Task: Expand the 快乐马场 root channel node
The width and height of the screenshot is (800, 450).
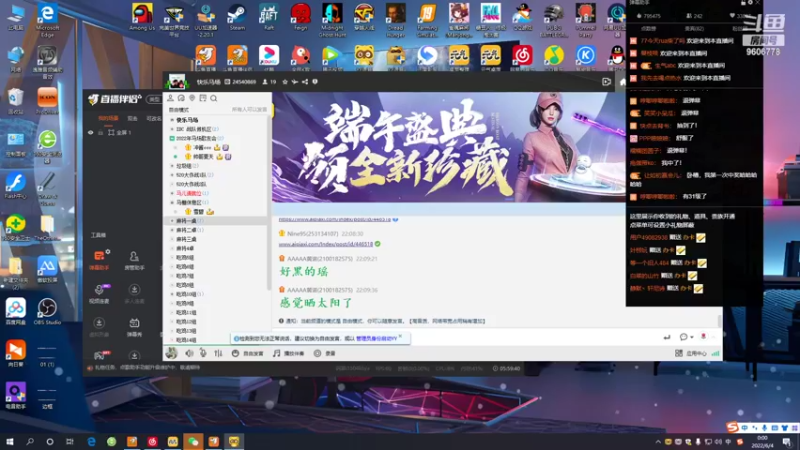Action: tap(172, 120)
